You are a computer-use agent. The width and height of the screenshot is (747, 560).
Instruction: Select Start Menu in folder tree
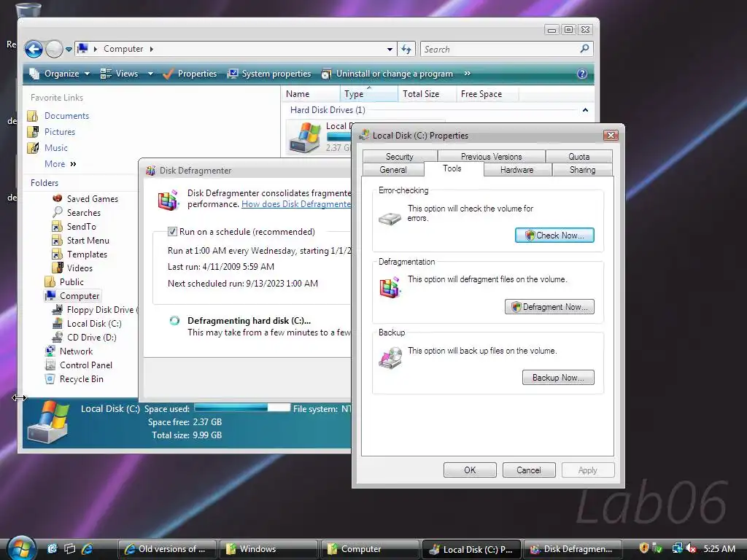(x=88, y=241)
